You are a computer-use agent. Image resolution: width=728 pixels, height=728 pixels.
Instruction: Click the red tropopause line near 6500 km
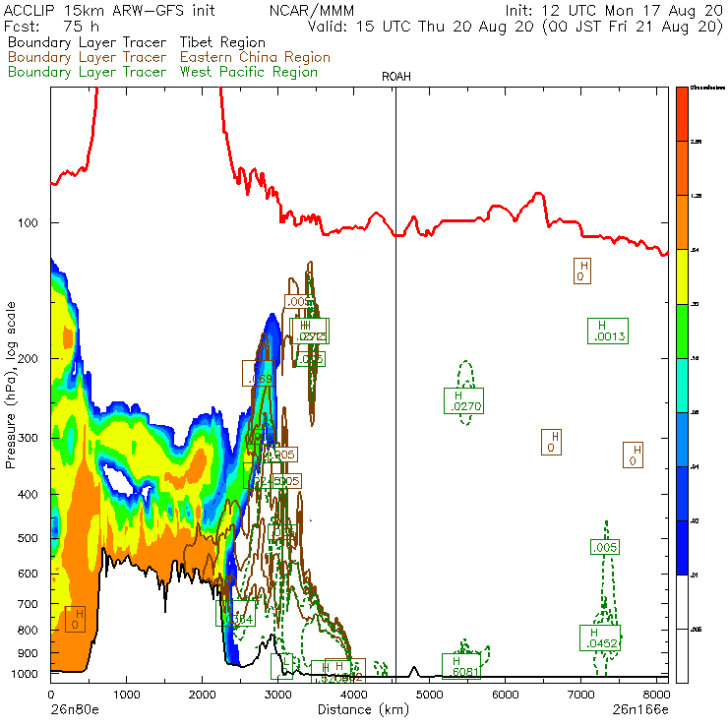pos(538,194)
